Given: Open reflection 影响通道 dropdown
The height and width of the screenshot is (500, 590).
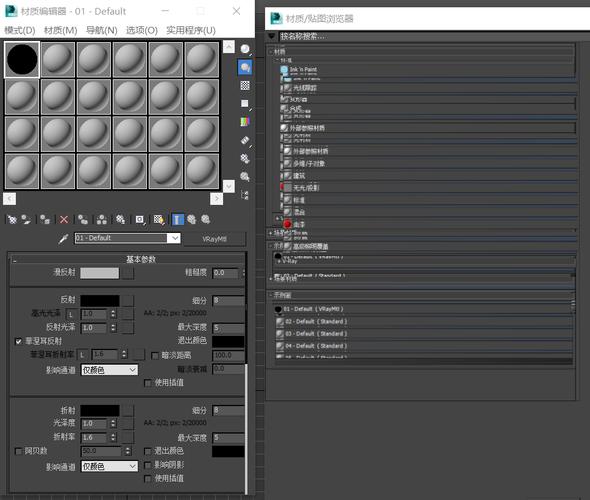Looking at the screenshot, I should pyautogui.click(x=109, y=370).
